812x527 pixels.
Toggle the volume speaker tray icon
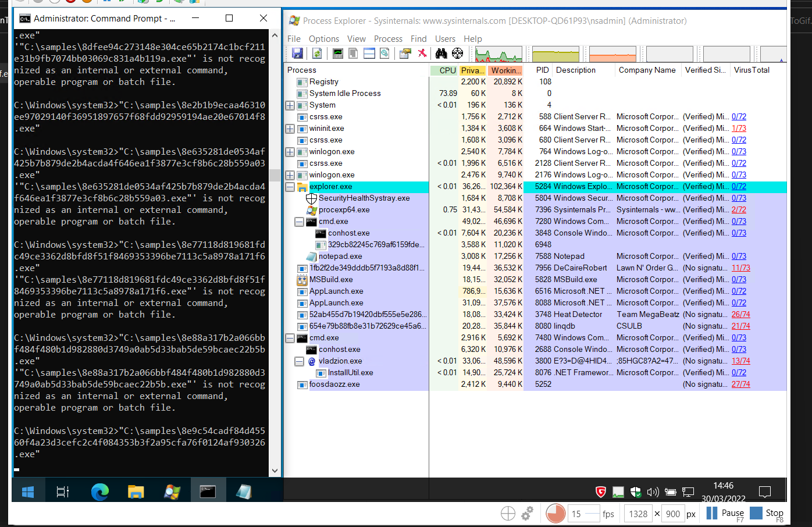(x=653, y=492)
